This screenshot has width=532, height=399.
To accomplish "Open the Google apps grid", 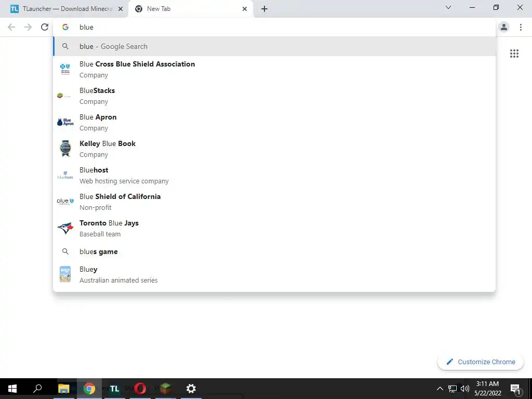I will pyautogui.click(x=514, y=54).
